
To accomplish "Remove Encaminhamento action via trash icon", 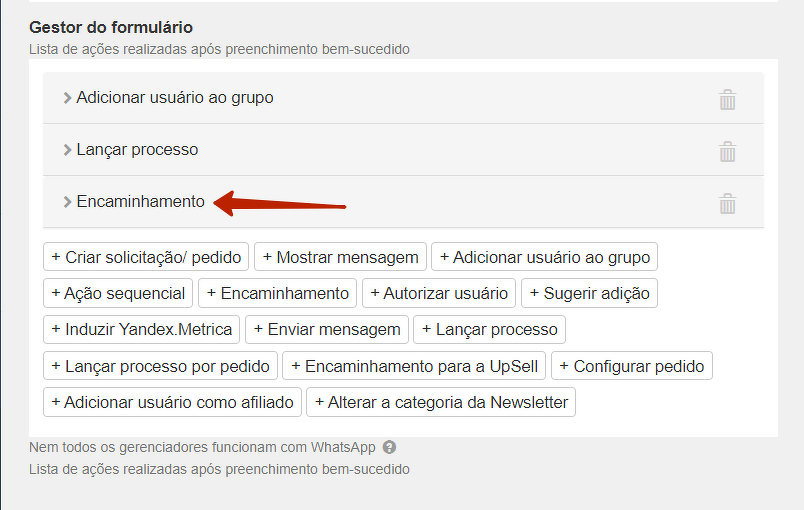I will (728, 203).
